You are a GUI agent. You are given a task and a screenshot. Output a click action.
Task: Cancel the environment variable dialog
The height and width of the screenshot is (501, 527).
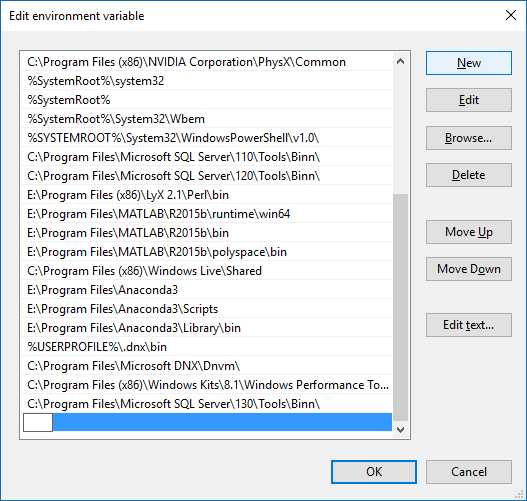point(469,472)
